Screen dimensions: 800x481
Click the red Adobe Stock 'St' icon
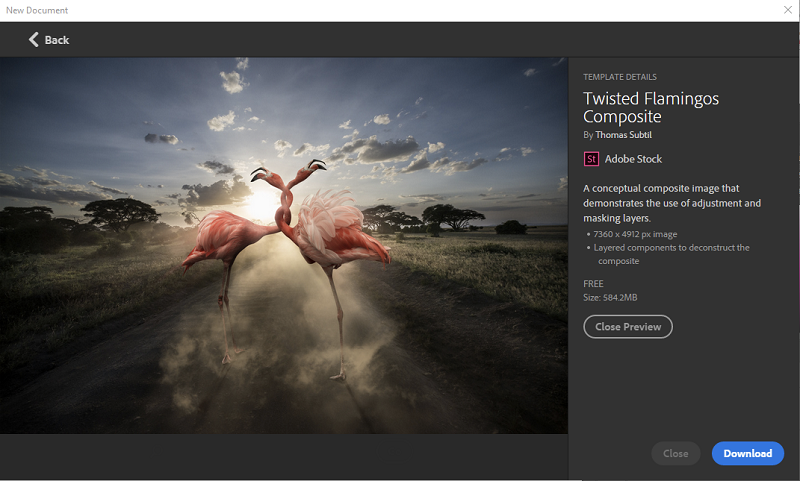[x=591, y=159]
